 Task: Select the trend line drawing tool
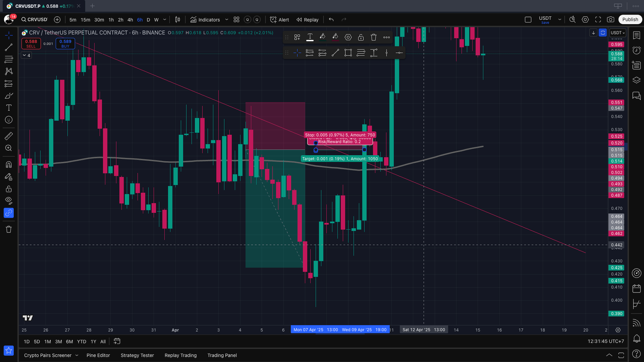pos(8,47)
